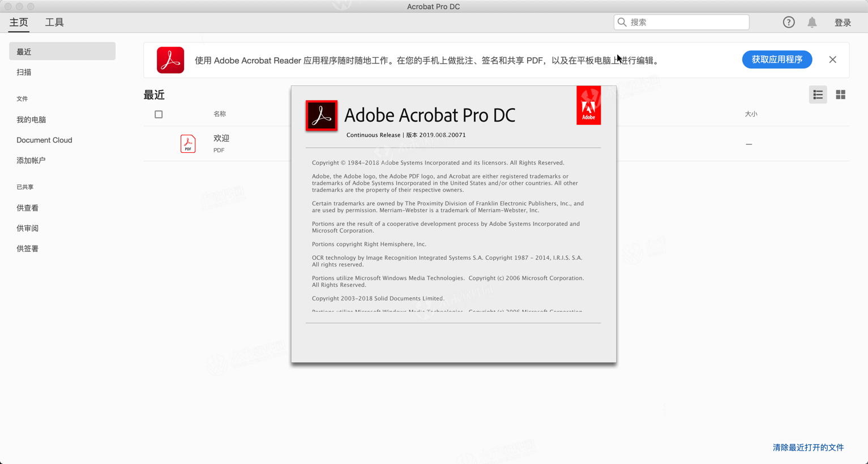The height and width of the screenshot is (464, 868).
Task: Click the 欢迎 PDF file icon
Action: pos(188,144)
